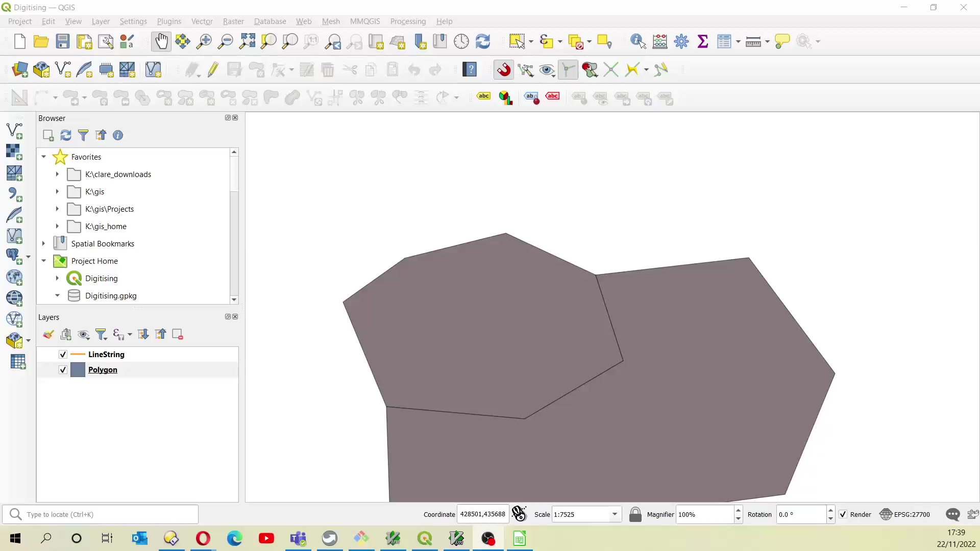Activate the Zoom In tool

204,41
